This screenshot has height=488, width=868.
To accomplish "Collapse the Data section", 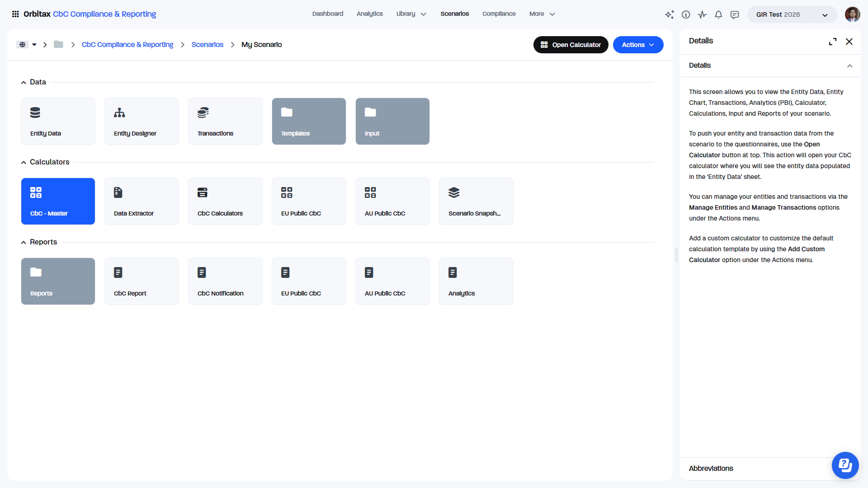I will (24, 83).
